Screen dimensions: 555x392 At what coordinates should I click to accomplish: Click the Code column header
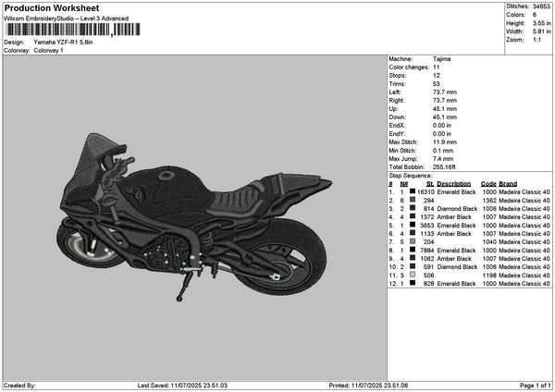click(488, 183)
